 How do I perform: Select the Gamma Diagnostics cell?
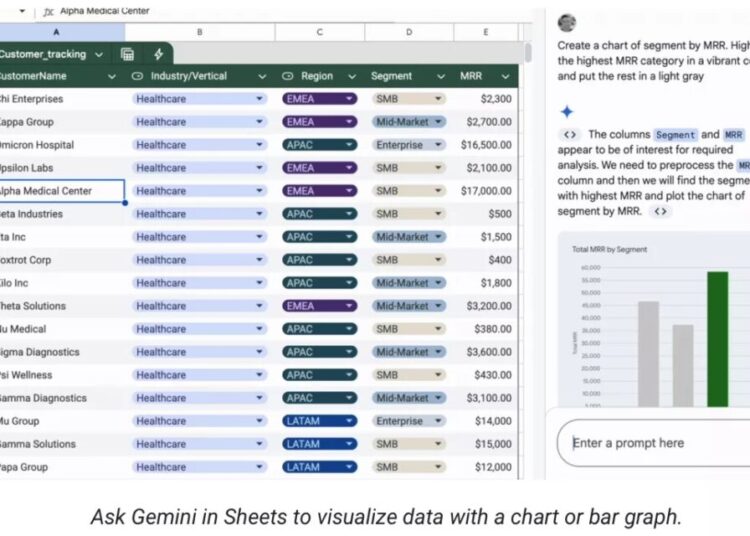tap(62, 398)
